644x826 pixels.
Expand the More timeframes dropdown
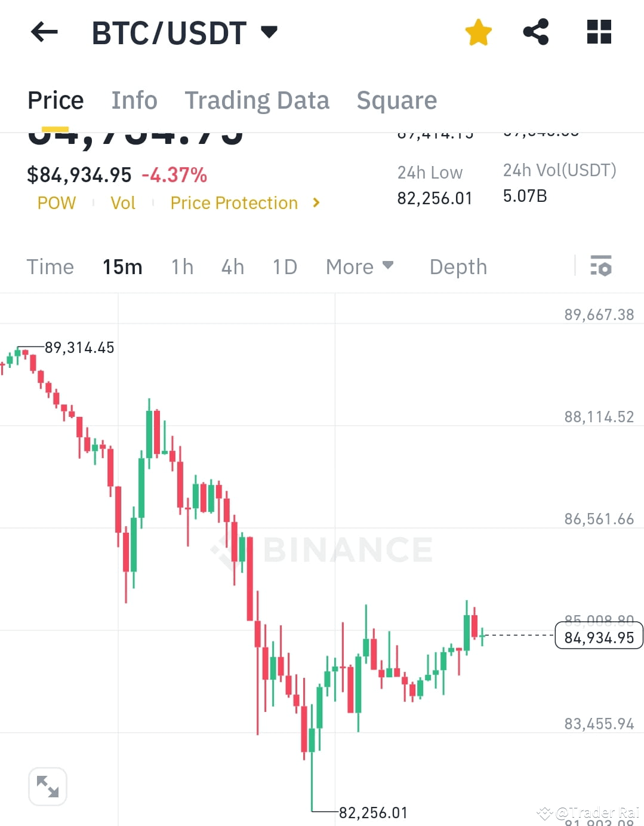[x=359, y=266]
